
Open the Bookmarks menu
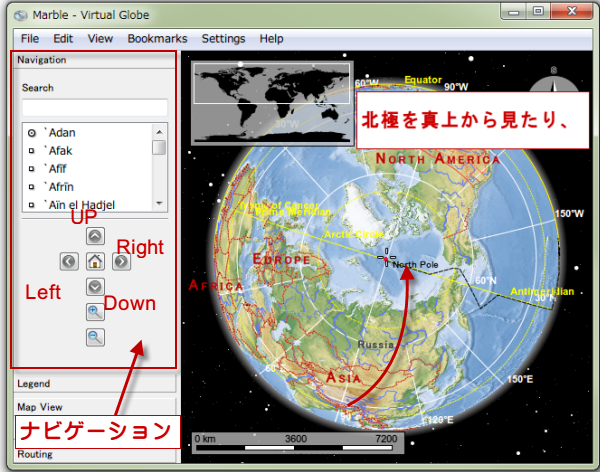(157, 38)
